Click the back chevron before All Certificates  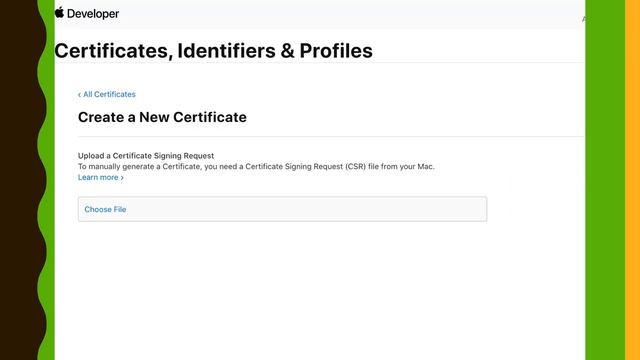[x=80, y=95]
